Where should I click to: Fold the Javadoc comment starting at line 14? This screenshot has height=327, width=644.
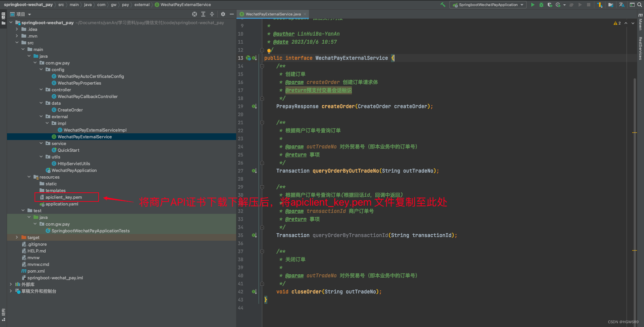click(x=262, y=66)
